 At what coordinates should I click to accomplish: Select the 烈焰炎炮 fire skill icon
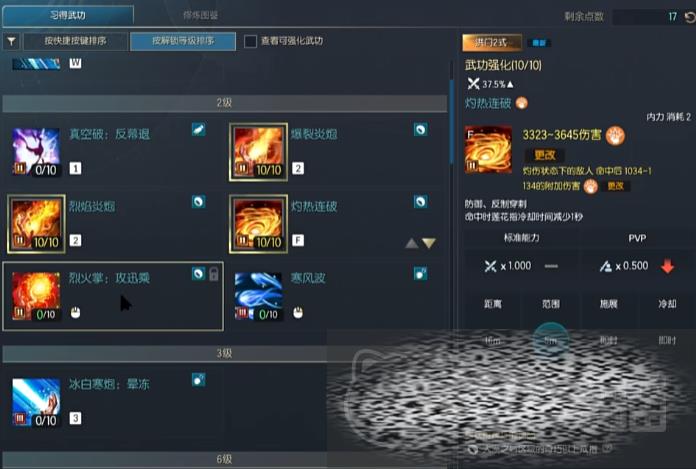coord(36,224)
